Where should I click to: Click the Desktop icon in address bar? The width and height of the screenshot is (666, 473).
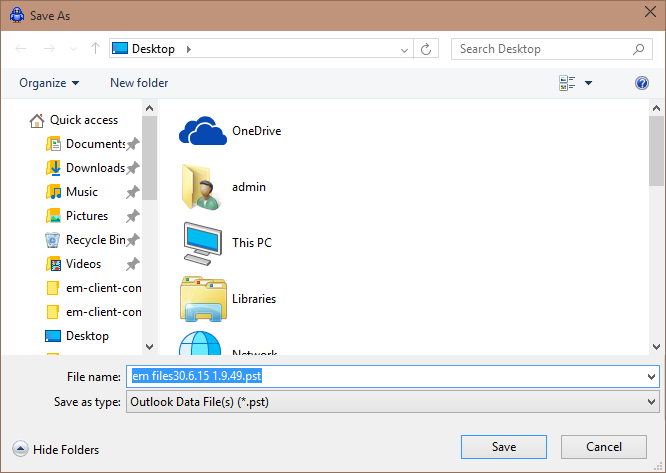tap(120, 48)
